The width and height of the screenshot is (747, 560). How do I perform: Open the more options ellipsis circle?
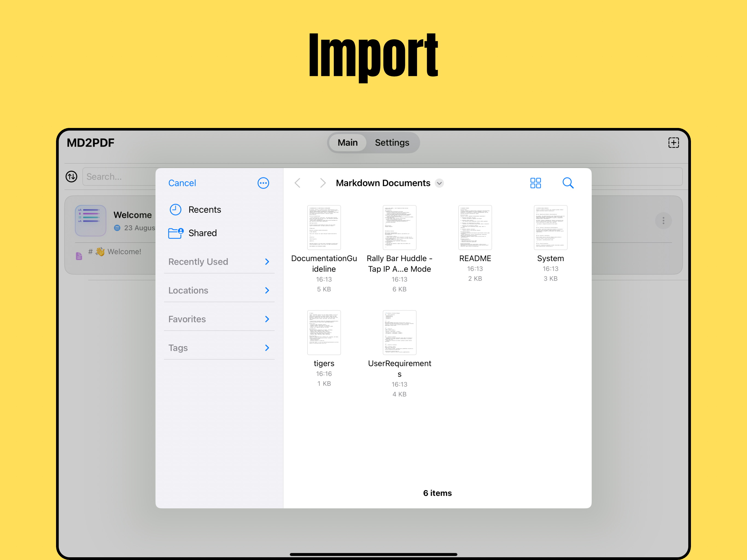[x=263, y=183]
